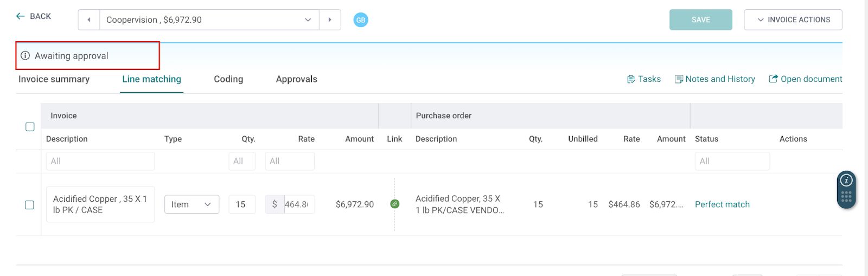Screen dimensions: 868x276
Task: Toggle the select-all checkbox in header
Action: (30, 127)
